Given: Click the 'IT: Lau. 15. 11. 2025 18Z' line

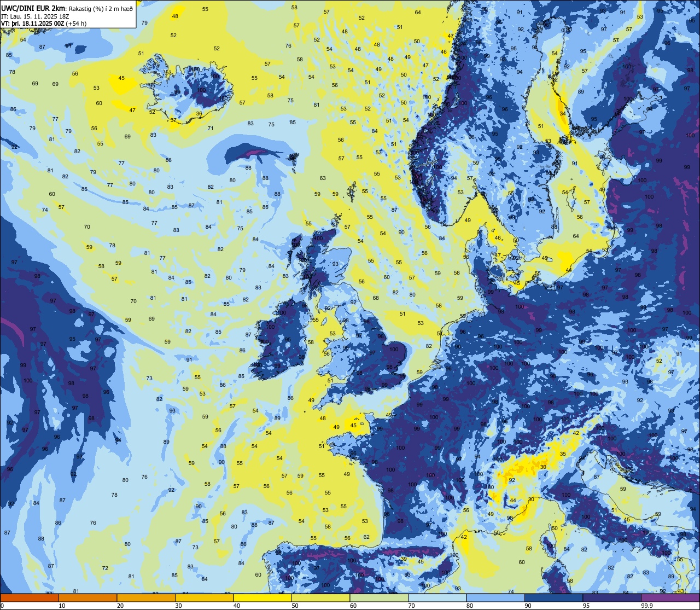Looking at the screenshot, I should [x=35, y=16].
